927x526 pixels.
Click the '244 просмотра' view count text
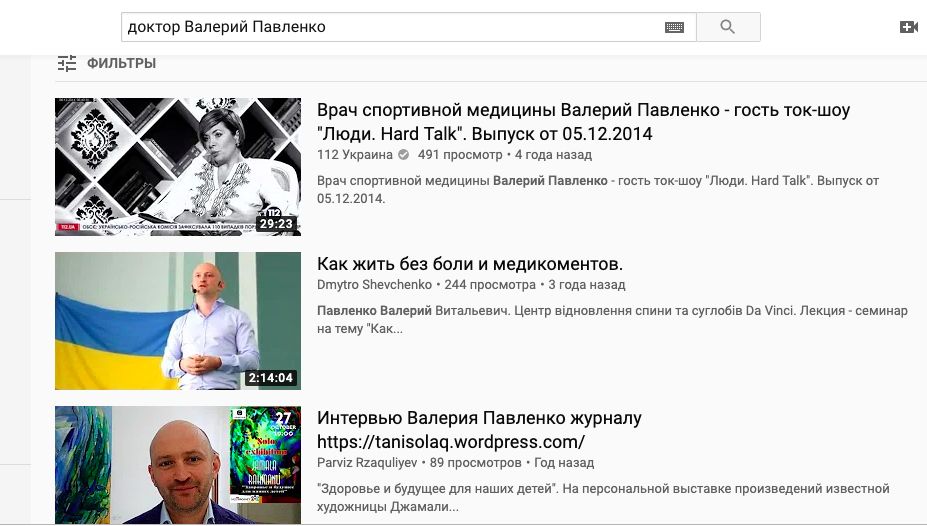coord(490,285)
